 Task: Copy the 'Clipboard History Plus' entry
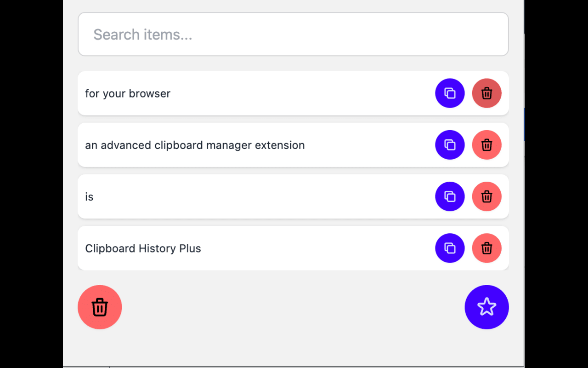[x=450, y=248]
